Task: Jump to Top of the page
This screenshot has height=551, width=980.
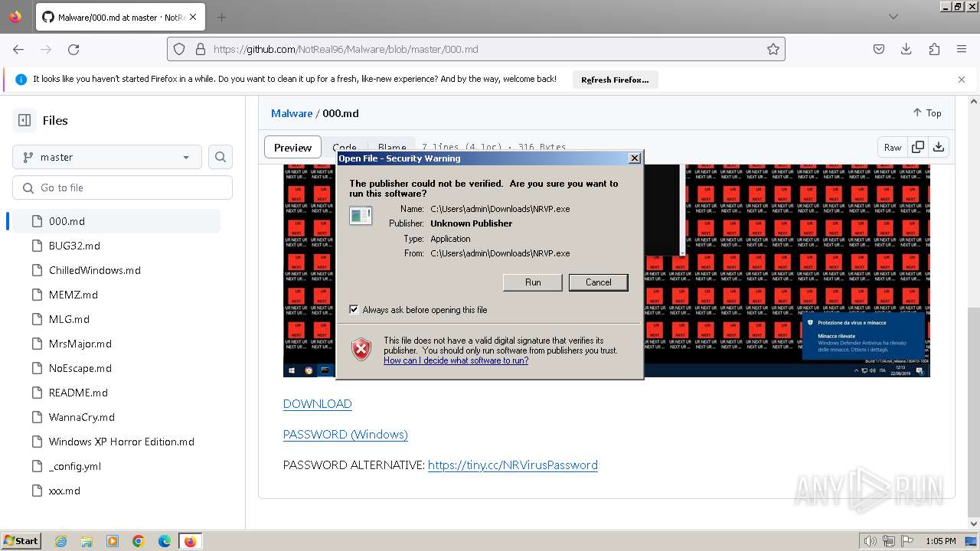Action: click(927, 112)
